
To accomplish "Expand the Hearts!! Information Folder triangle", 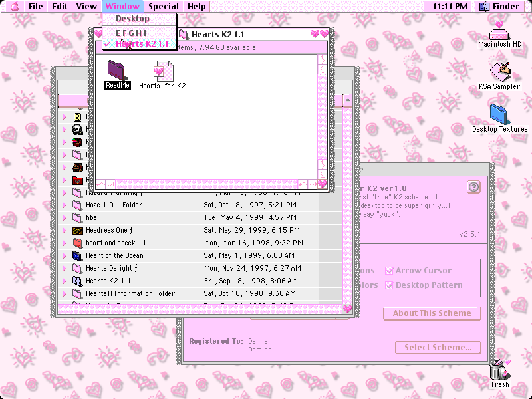I will (64, 293).
